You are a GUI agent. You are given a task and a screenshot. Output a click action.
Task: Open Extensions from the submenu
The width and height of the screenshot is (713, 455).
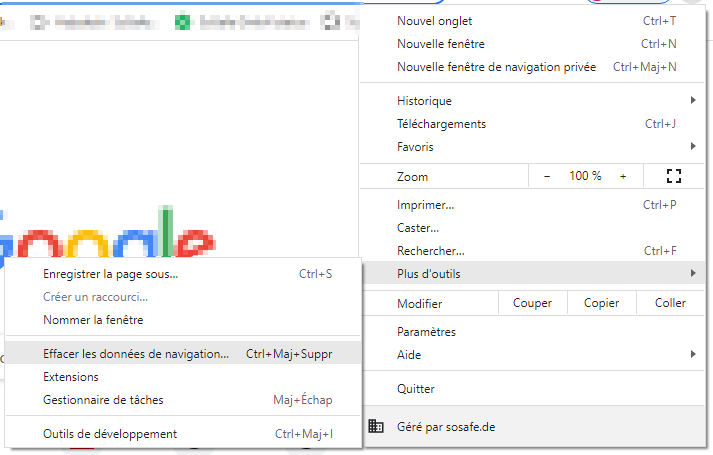coord(71,377)
